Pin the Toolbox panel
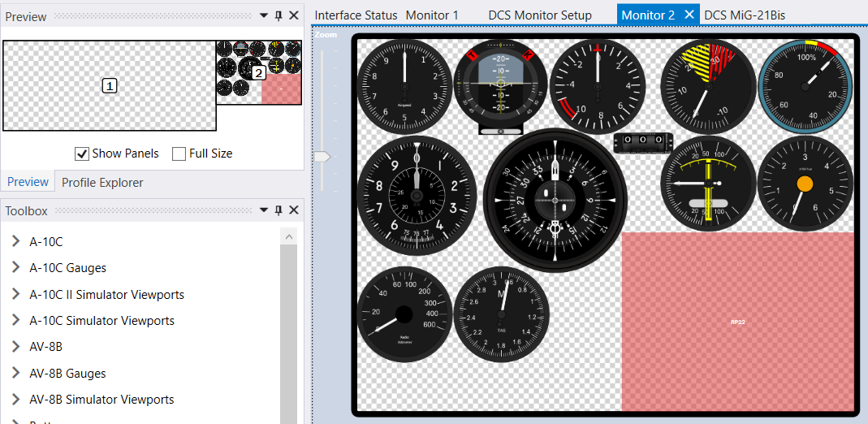This screenshot has width=868, height=424. click(279, 210)
